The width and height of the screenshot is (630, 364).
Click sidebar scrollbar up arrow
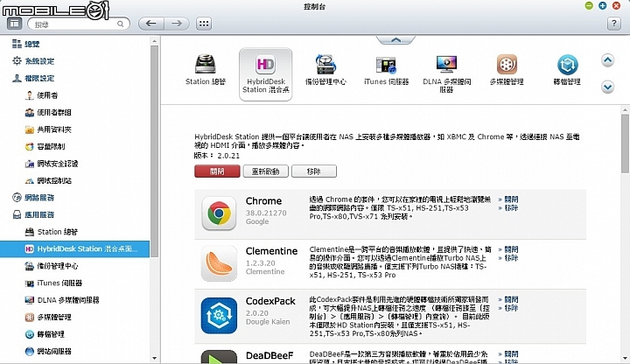[x=154, y=40]
